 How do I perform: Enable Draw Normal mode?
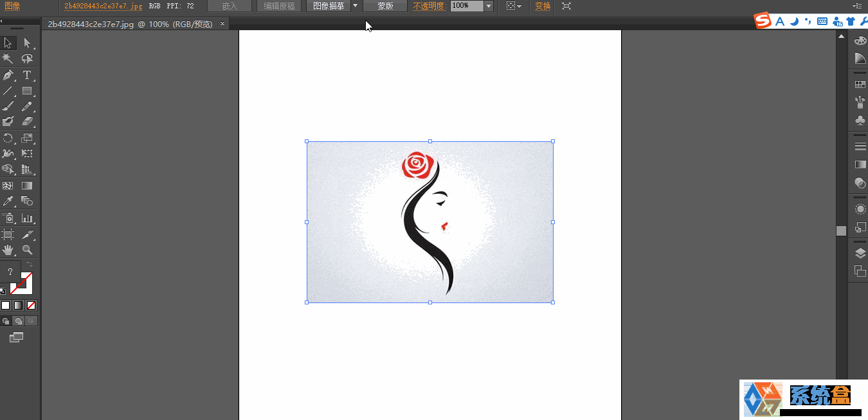6,320
